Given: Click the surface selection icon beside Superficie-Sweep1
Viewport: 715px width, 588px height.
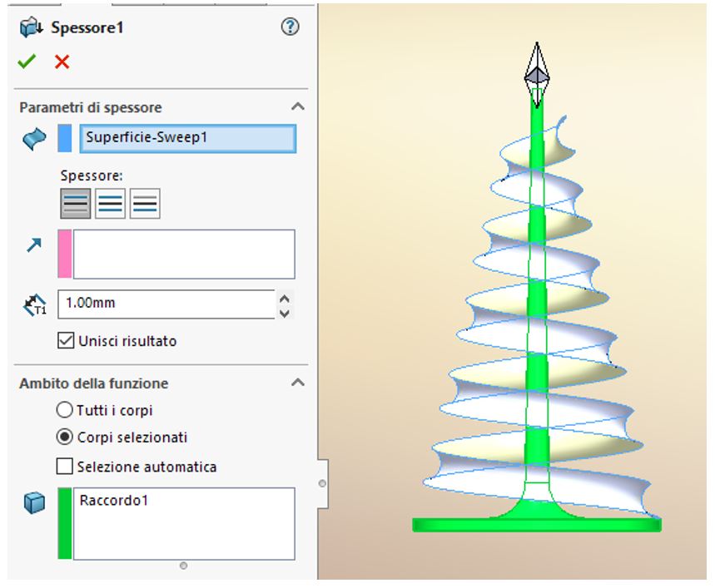Looking at the screenshot, I should coord(34,139).
